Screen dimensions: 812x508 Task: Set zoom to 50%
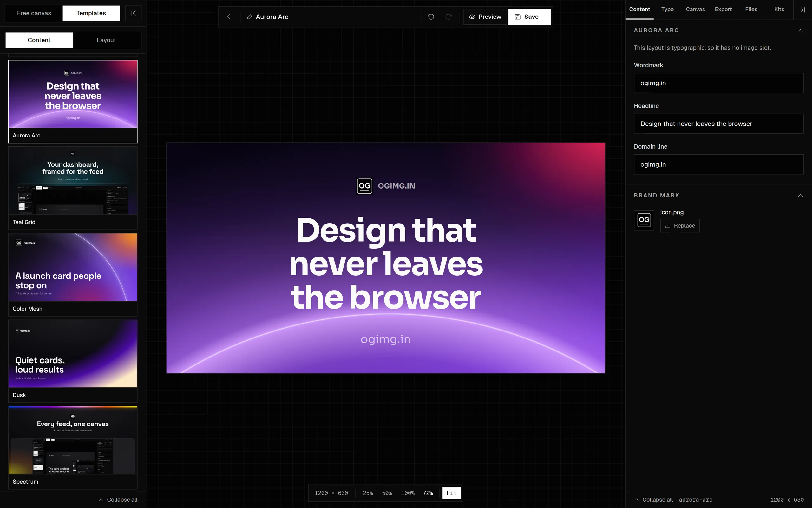pyautogui.click(x=387, y=493)
